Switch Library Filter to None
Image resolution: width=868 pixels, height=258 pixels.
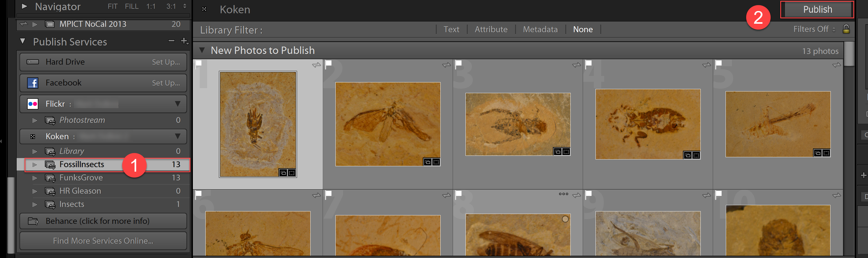coord(583,30)
